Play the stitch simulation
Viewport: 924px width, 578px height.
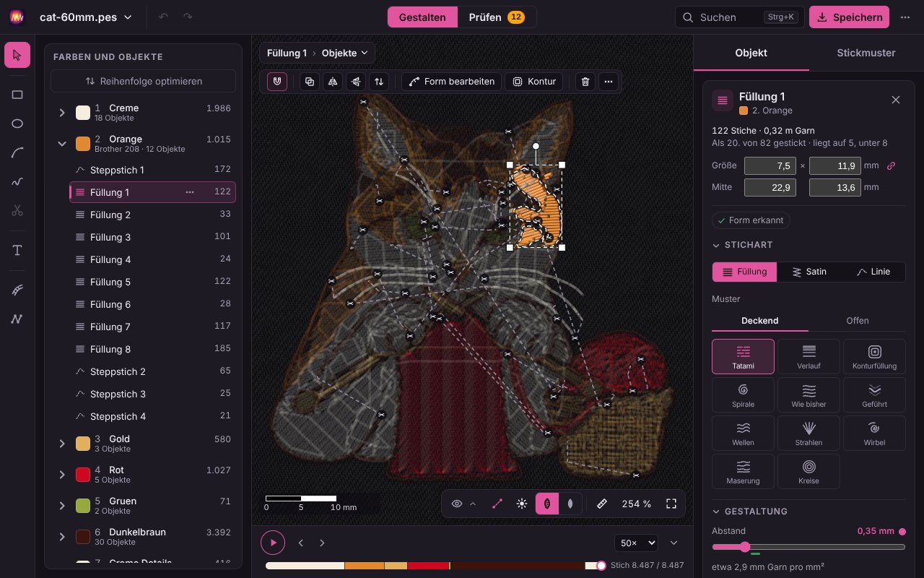click(x=273, y=543)
